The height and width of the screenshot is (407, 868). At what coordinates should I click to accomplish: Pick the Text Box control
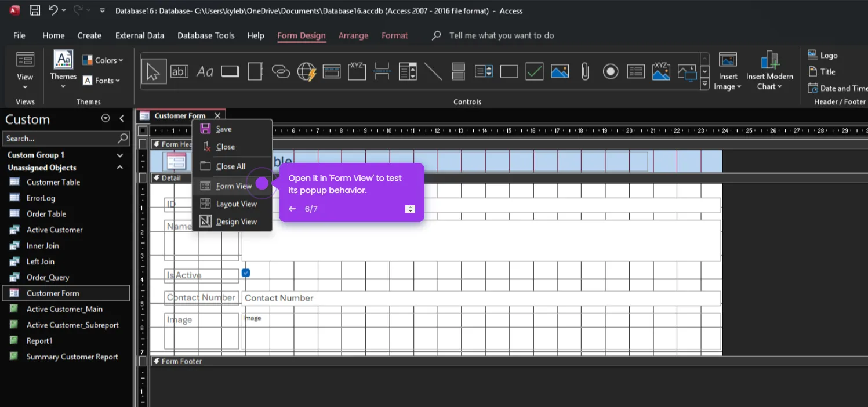[x=179, y=71]
